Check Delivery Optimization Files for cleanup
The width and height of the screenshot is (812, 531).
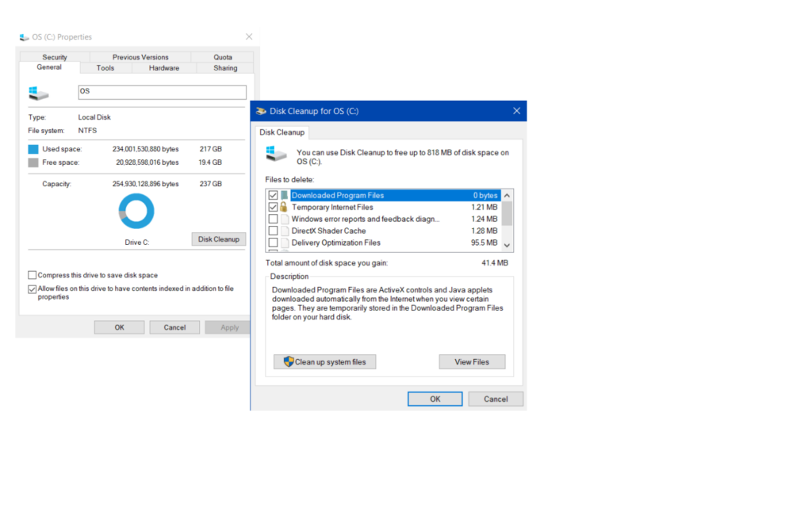pos(273,243)
